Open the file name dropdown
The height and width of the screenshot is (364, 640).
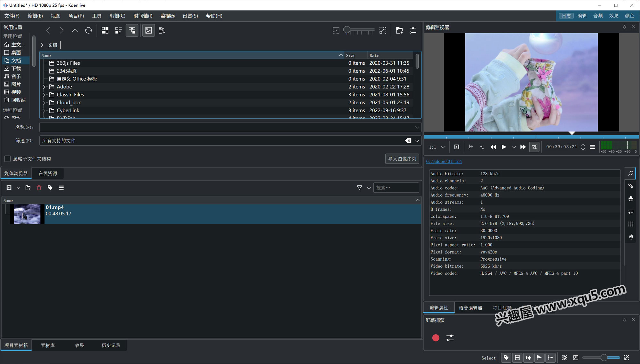pos(417,127)
